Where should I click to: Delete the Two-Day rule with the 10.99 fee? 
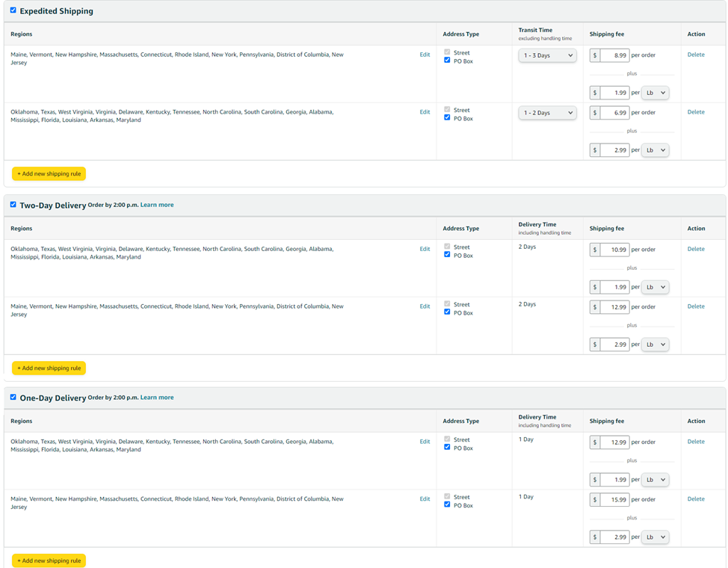click(x=696, y=249)
